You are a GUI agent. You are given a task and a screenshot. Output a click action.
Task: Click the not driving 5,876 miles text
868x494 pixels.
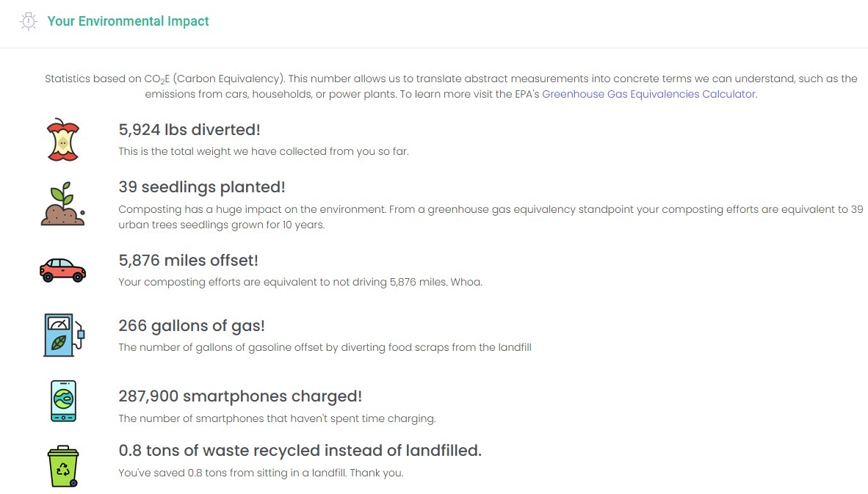click(x=300, y=282)
